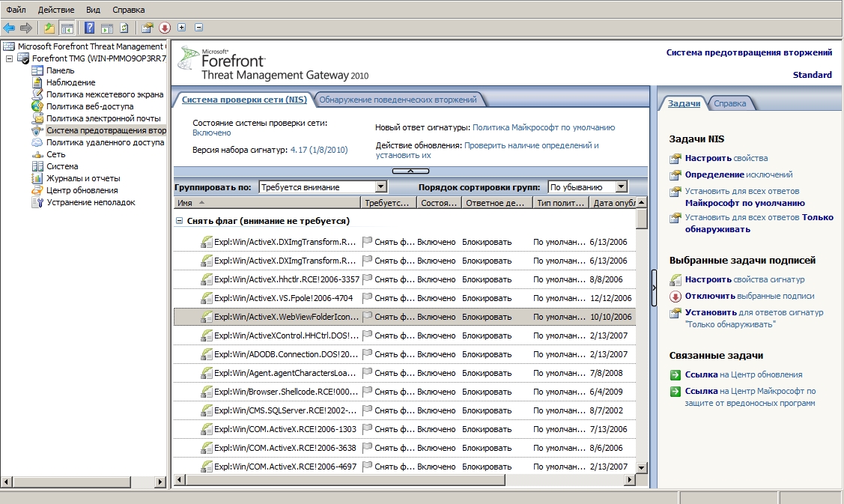Click the Требуется внимание column header

[x=388, y=203]
